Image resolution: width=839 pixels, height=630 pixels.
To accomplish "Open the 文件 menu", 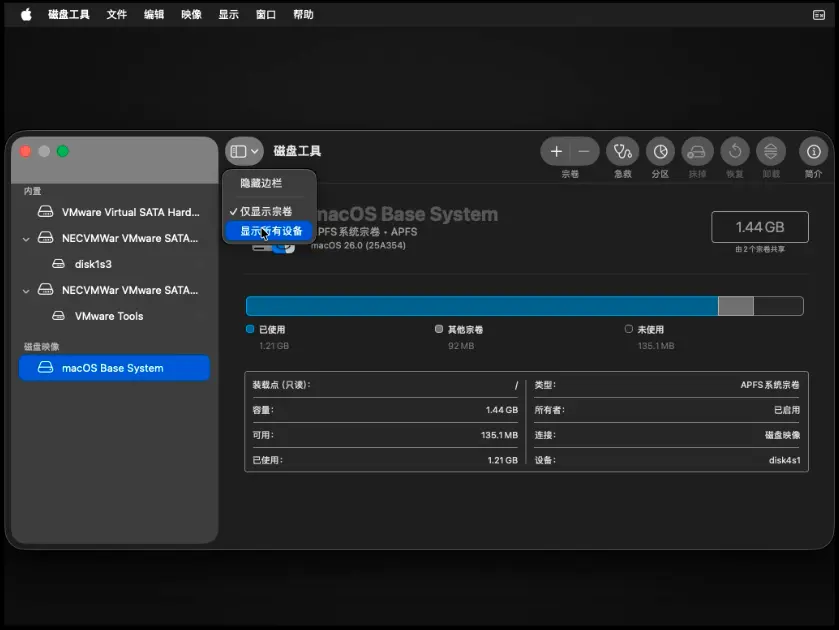I will (116, 14).
